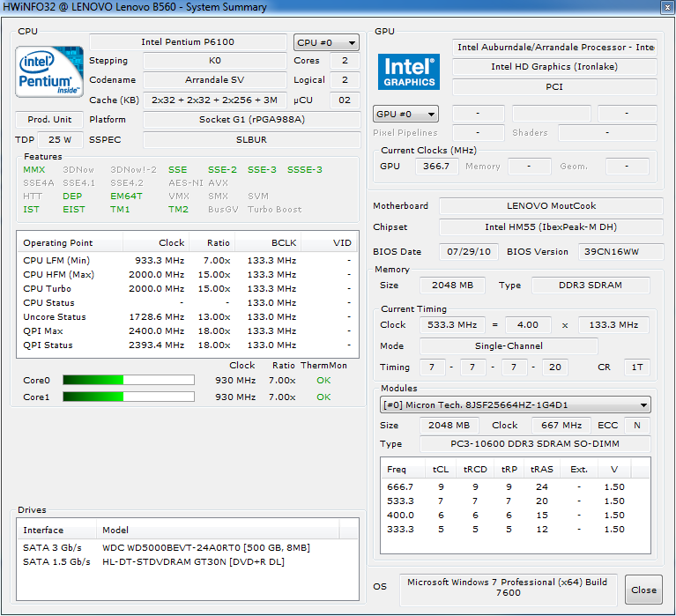Image resolution: width=676 pixels, height=616 pixels.
Task: Click the Intel HM55 (IbexPeak-M DH) chipset field
Action: coord(551,226)
